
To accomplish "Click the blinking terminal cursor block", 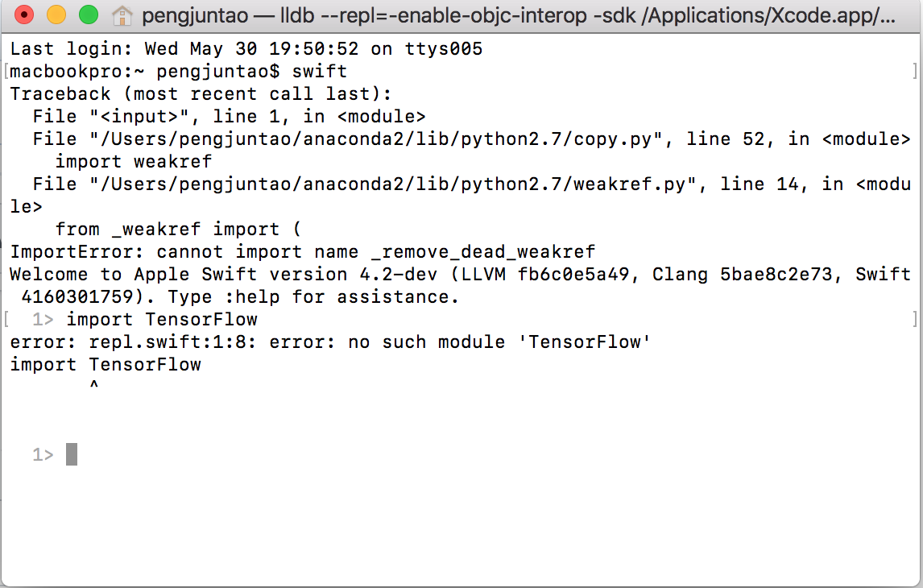I will tap(70, 453).
